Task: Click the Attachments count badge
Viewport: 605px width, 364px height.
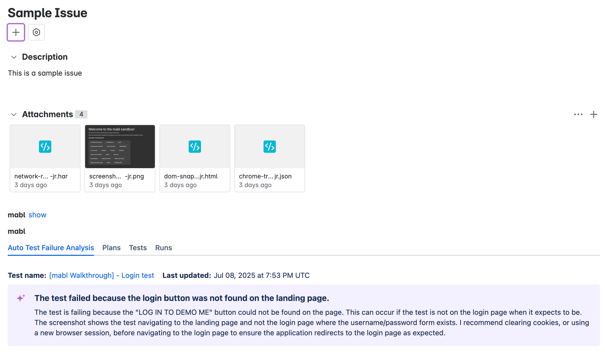Action: coord(81,114)
